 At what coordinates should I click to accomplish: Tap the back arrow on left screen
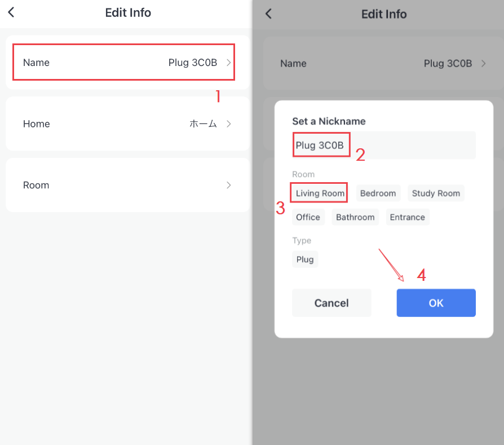coord(11,12)
